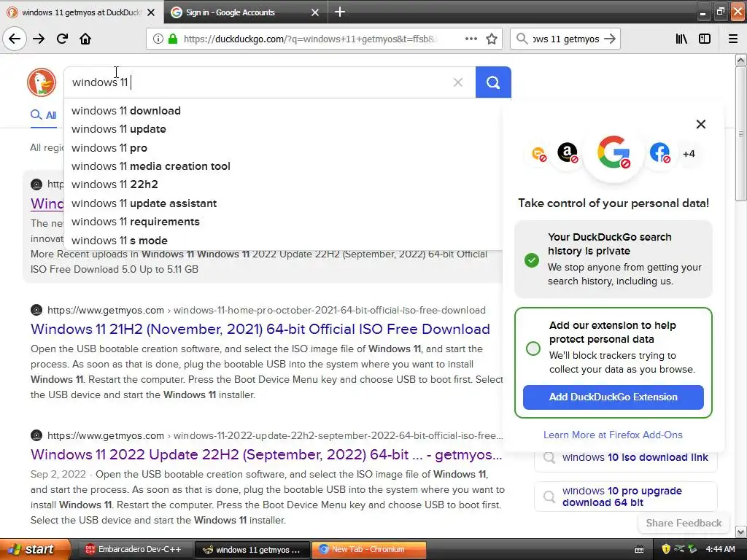Click the 4:44 AM clock in the tray
The image size is (747, 560).
[x=720, y=550]
